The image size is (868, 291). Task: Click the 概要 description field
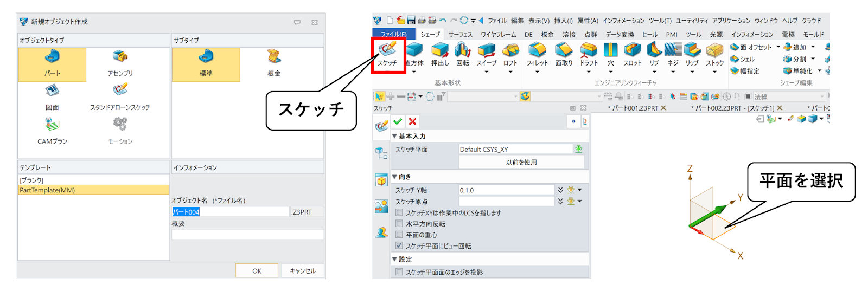(x=248, y=234)
